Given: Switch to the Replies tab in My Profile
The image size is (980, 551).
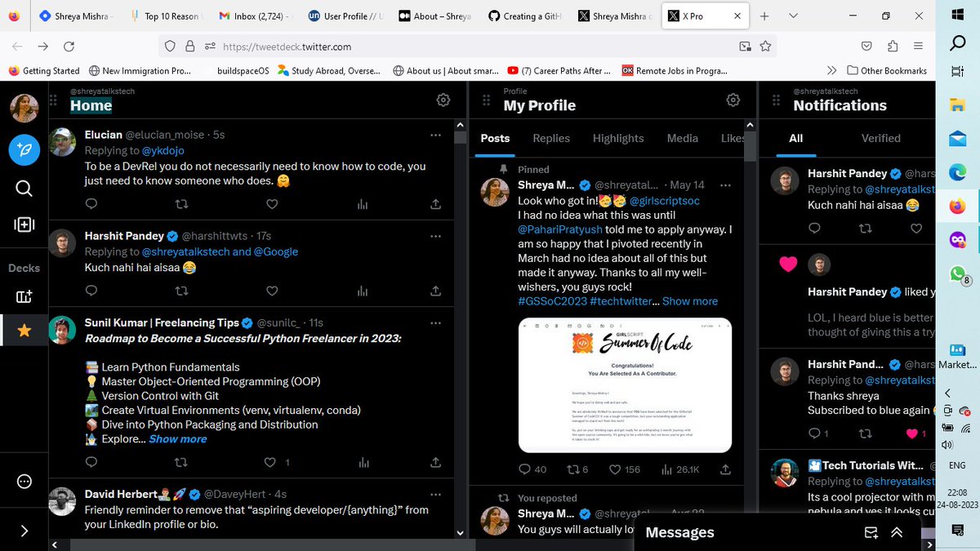Looking at the screenshot, I should 551,138.
